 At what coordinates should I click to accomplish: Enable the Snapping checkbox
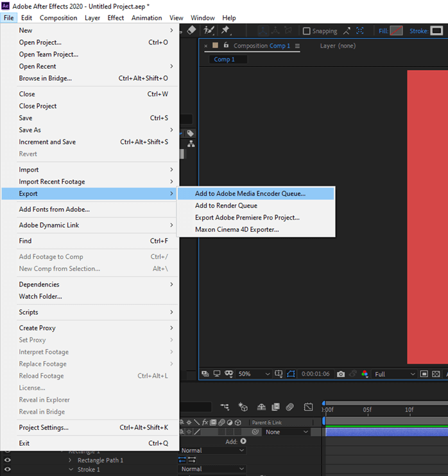point(307,31)
